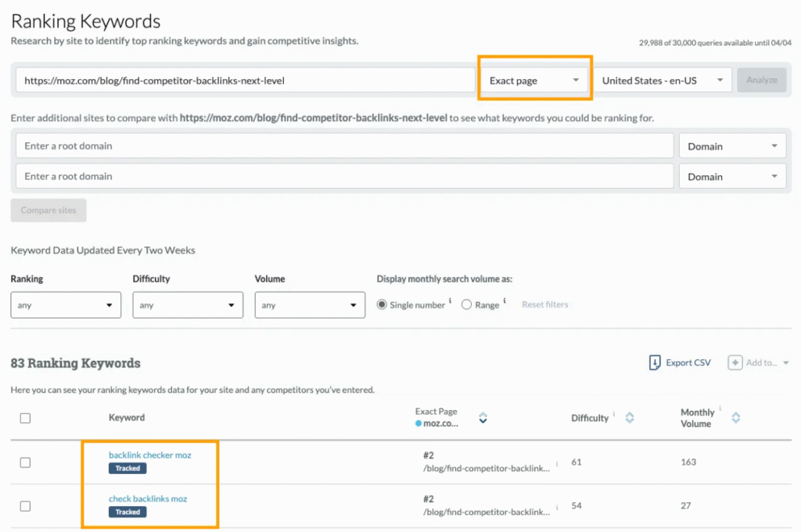Viewport: 801px width, 532px height.
Task: Check the check backlinks moz row checkbox
Action: tap(25, 506)
